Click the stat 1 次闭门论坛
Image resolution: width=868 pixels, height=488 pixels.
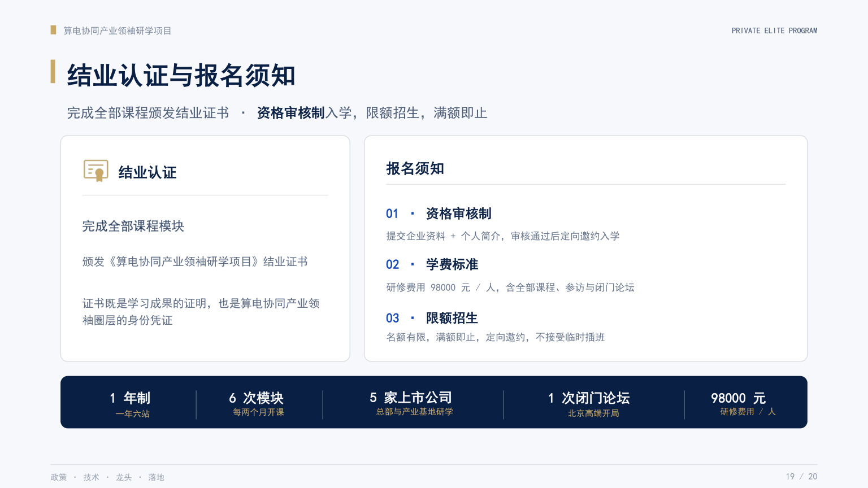pos(589,398)
